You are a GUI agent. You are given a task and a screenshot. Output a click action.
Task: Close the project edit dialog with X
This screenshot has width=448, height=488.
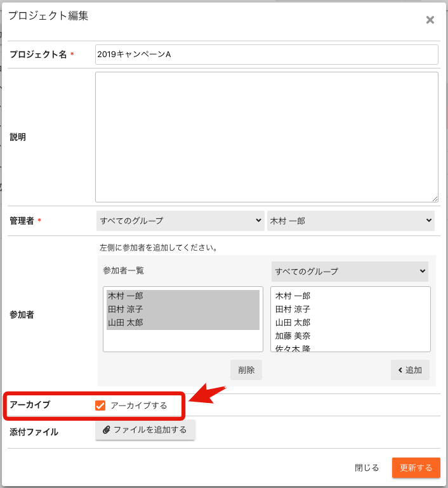430,20
